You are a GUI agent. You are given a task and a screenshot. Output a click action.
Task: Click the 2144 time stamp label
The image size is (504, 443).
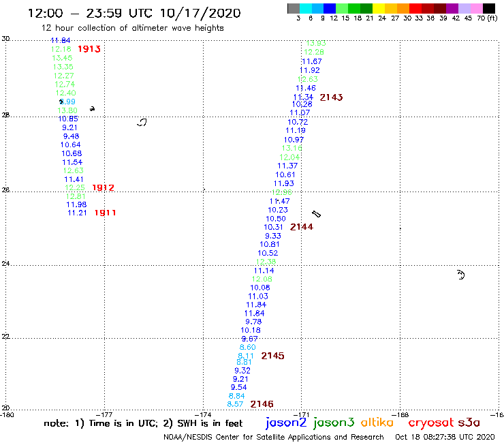pos(302,227)
